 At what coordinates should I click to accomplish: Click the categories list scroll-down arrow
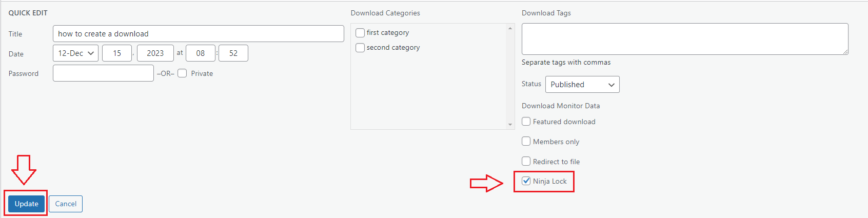(510, 124)
